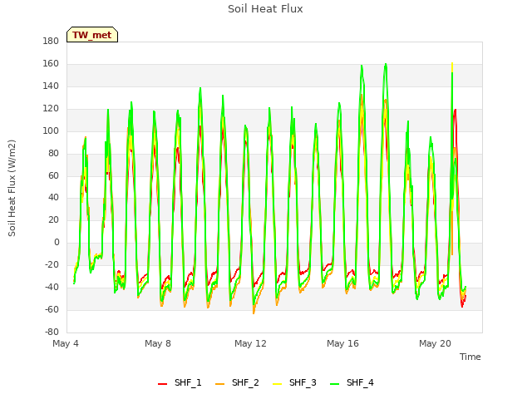The width and height of the screenshot is (532, 399).
Task: Click the May 20 x-axis label
Action: click(x=435, y=343)
